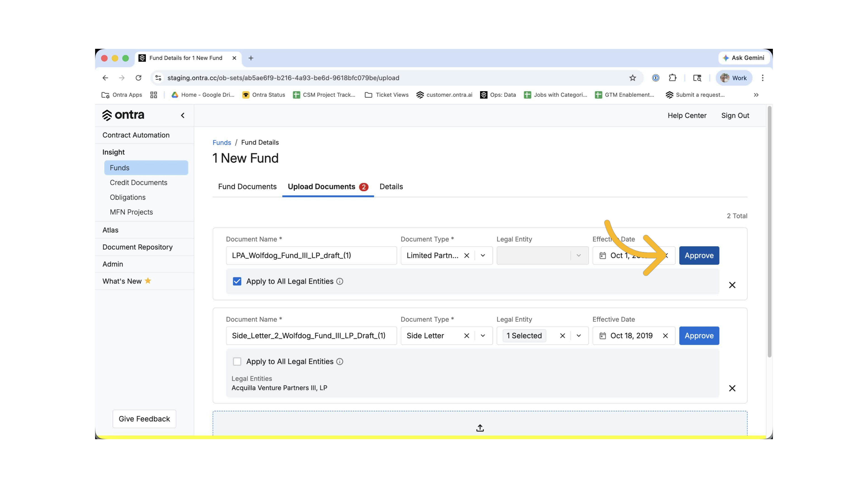Image resolution: width=868 pixels, height=488 pixels.
Task: Expand Side Letter document type dropdown
Action: coord(483,336)
